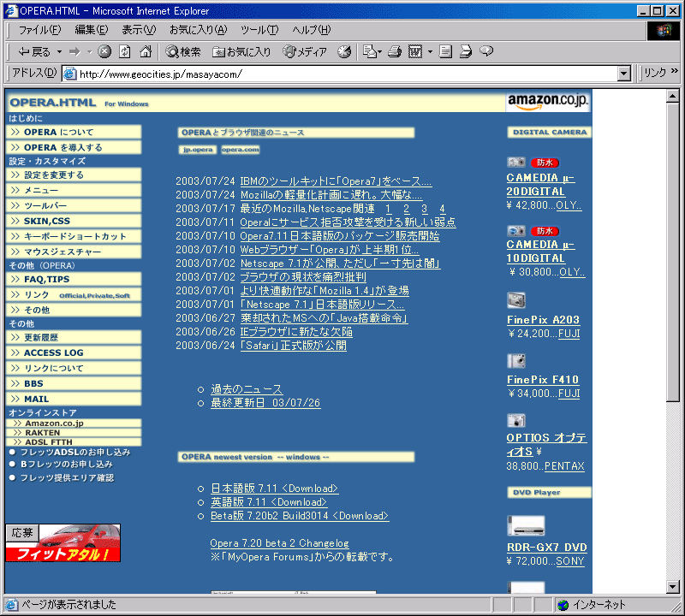
Task: Refresh the page with the Refresh icon
Action: click(125, 52)
